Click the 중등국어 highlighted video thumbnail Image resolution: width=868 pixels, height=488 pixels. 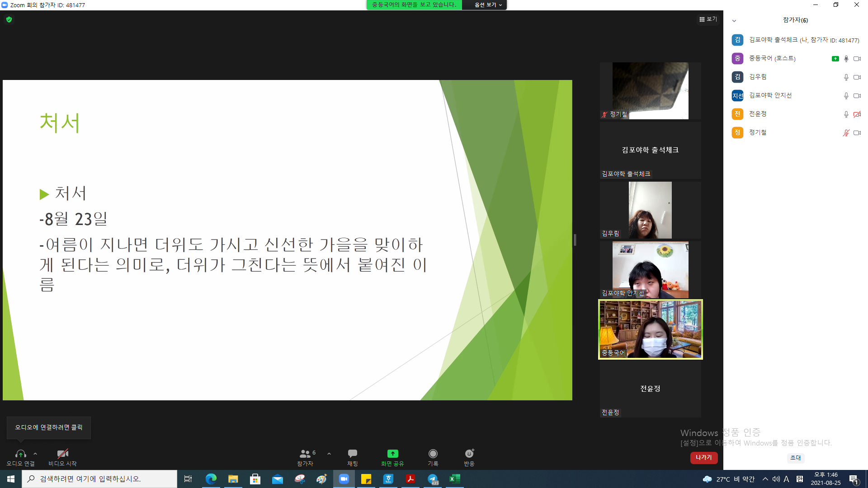(651, 329)
